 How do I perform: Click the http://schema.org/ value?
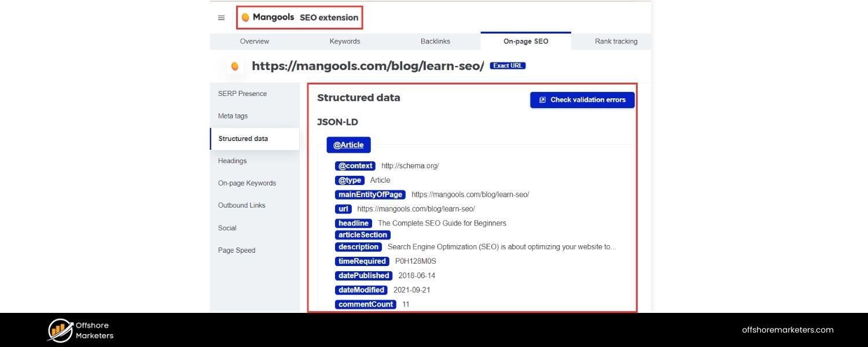point(410,166)
